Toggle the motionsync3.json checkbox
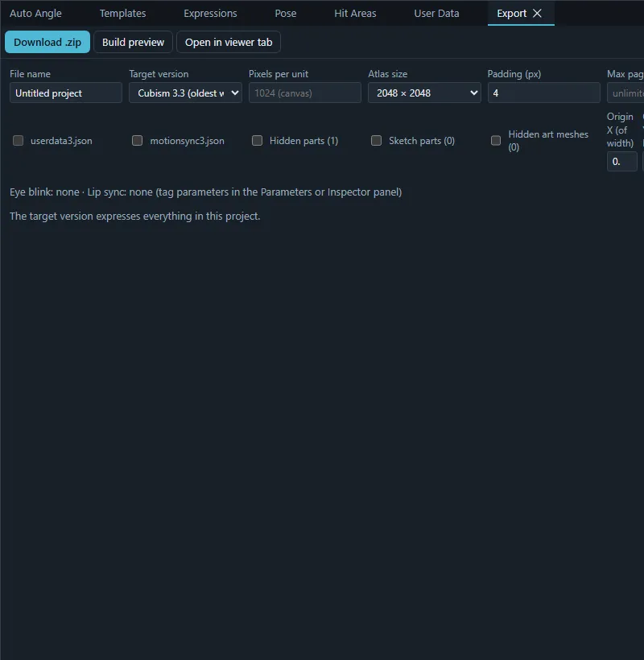Image resolution: width=644 pixels, height=660 pixels. pos(137,141)
